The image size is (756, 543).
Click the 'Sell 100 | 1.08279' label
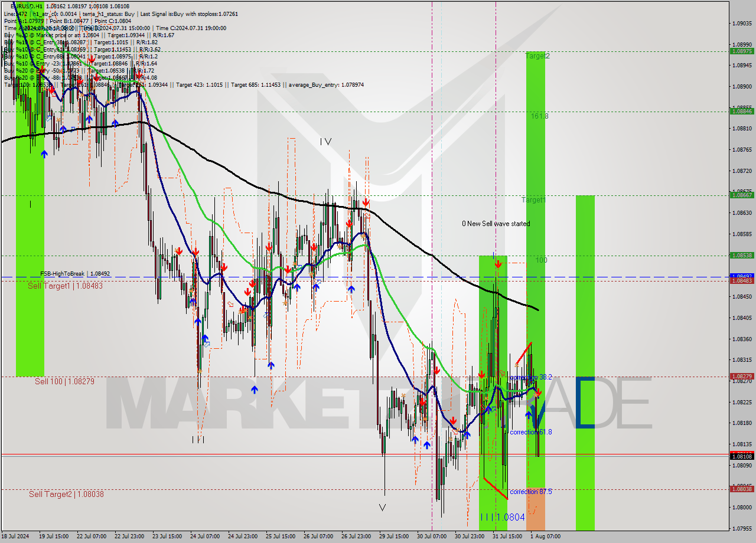(x=64, y=381)
